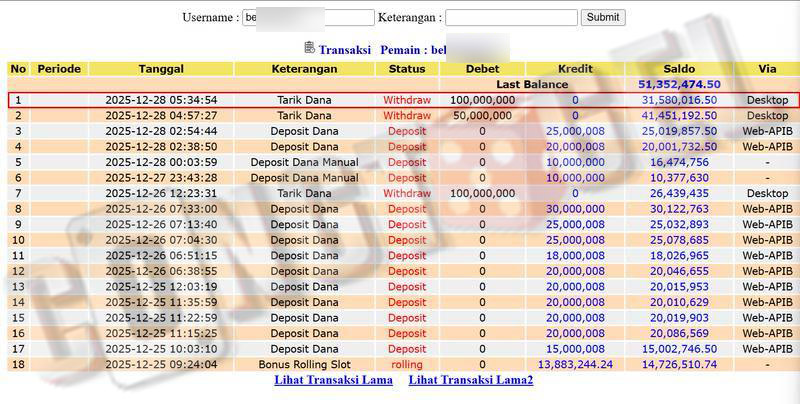The height and width of the screenshot is (404, 800).
Task: Open the Lihat Transaksi Lama2 link
Action: tap(471, 380)
